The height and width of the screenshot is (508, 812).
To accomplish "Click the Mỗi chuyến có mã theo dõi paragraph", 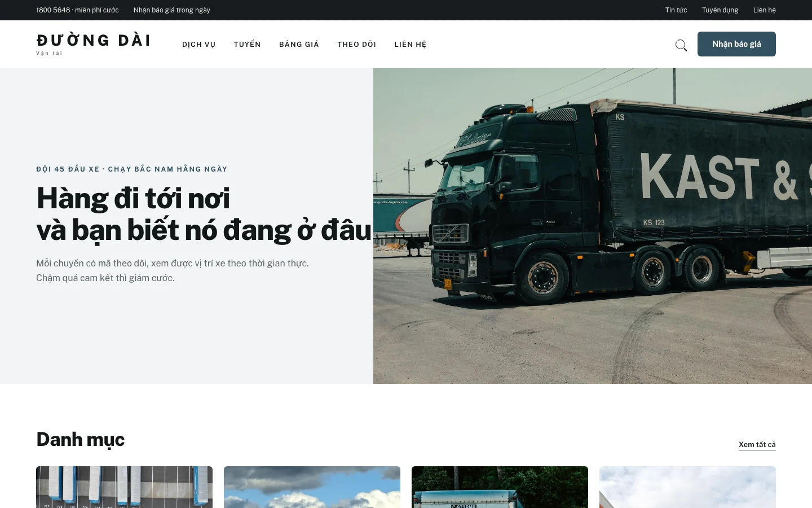I will pyautogui.click(x=173, y=270).
